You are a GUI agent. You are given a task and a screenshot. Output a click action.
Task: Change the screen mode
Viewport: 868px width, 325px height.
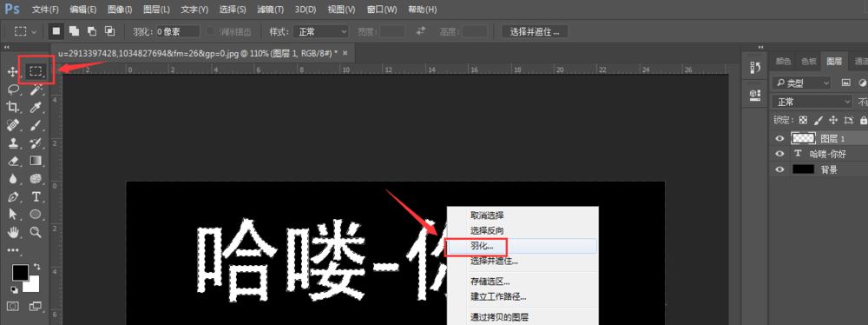[36, 306]
